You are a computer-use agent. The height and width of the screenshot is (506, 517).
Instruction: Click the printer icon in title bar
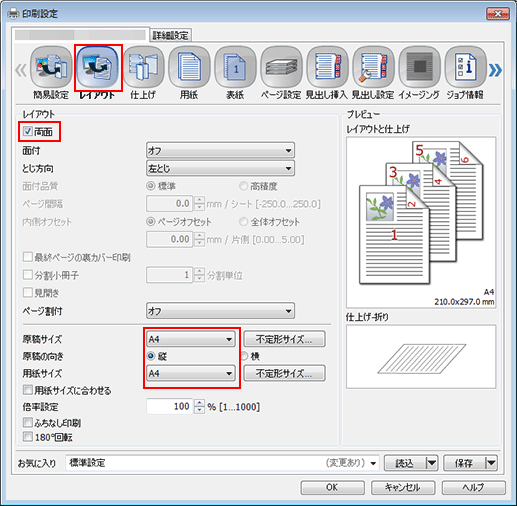tap(13, 14)
